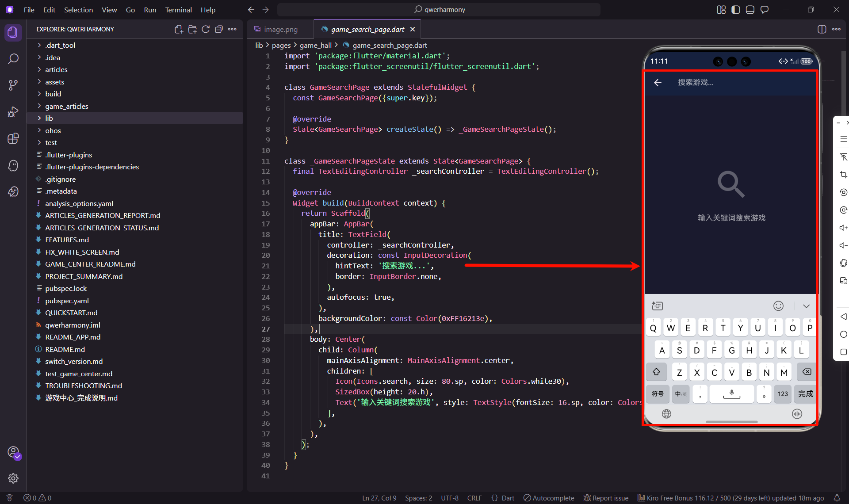Viewport: 849px width, 504px height.
Task: Click Refresh Explorer icon
Action: [206, 29]
